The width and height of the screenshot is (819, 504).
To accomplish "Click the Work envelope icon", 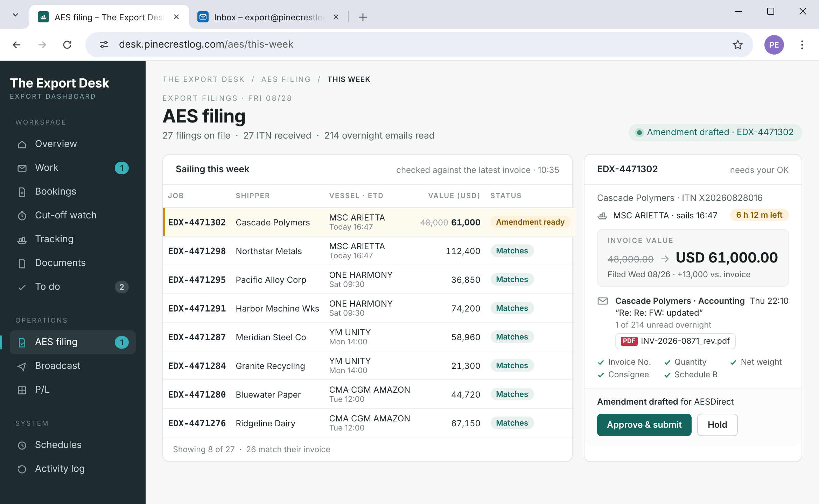I will 22,168.
